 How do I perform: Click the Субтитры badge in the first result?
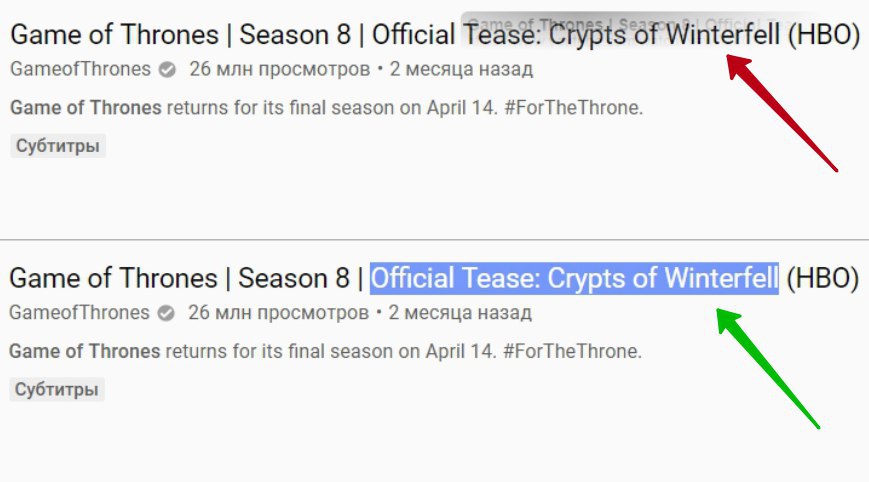(58, 146)
